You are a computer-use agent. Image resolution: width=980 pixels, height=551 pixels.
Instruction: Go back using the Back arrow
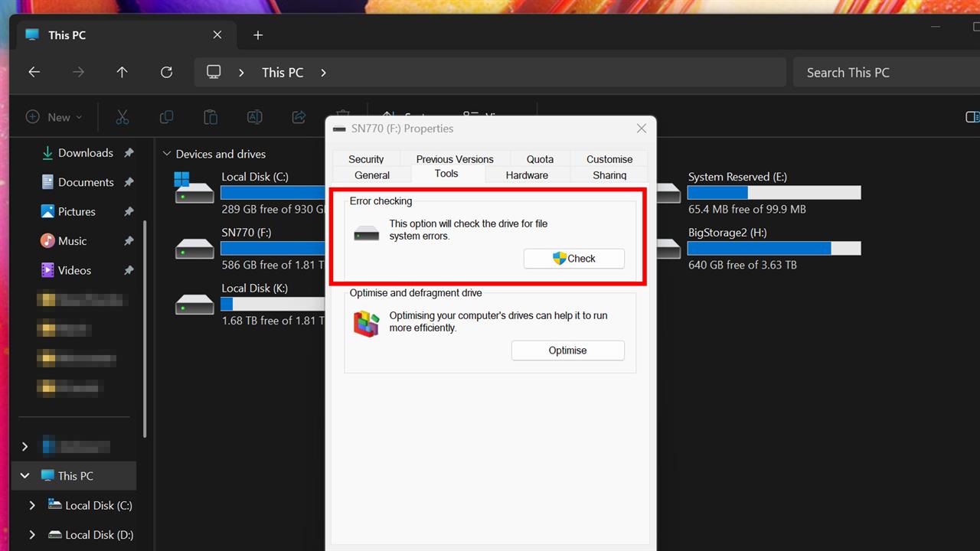pos(34,72)
